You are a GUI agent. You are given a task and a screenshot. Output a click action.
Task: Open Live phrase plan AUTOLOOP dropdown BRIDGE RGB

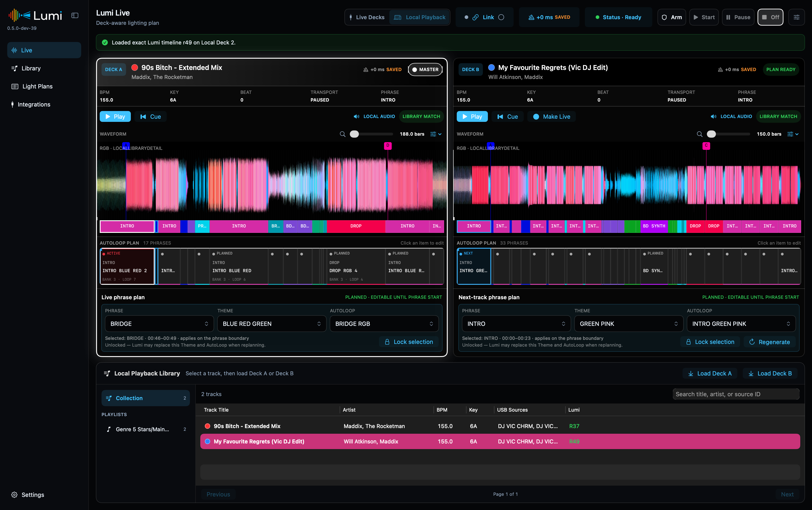[384, 323]
